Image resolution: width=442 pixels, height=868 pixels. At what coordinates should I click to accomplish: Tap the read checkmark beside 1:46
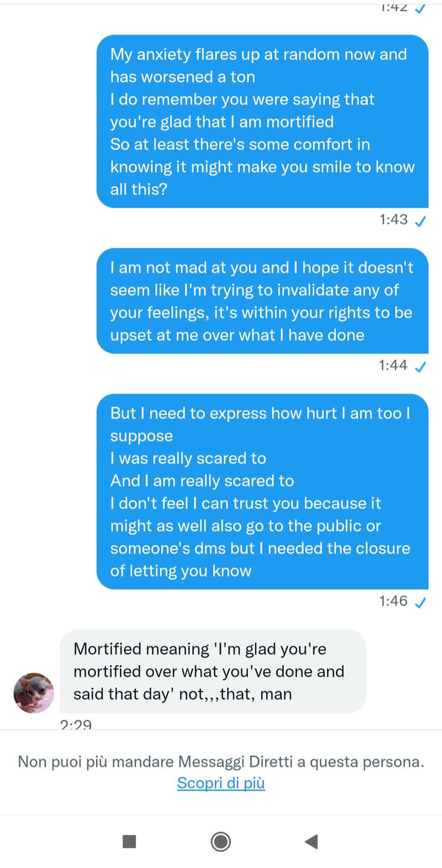[421, 602]
